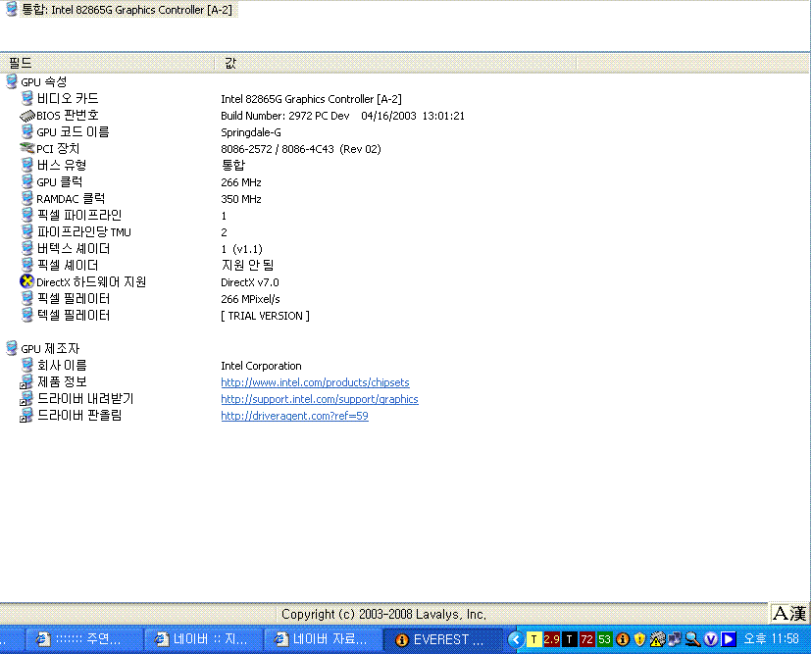Select the 8086-2572 PCI device value
Image resolution: width=812 pixels, height=654 pixels.
click(x=300, y=149)
